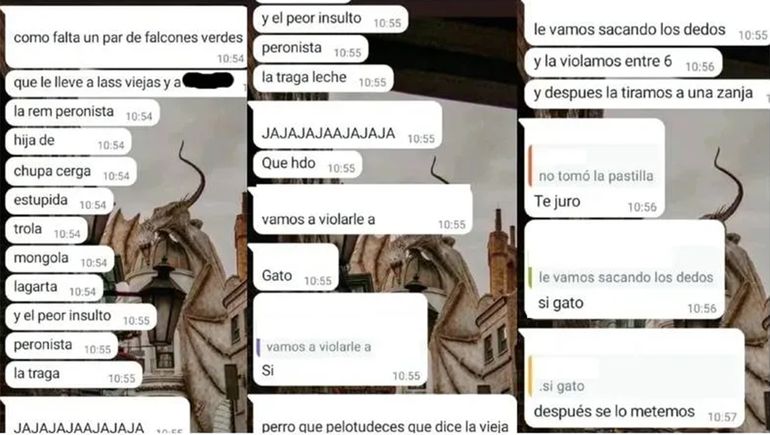Click the blacked-out redacted name in the message
Screen dimensions: 770x435
click(x=208, y=80)
